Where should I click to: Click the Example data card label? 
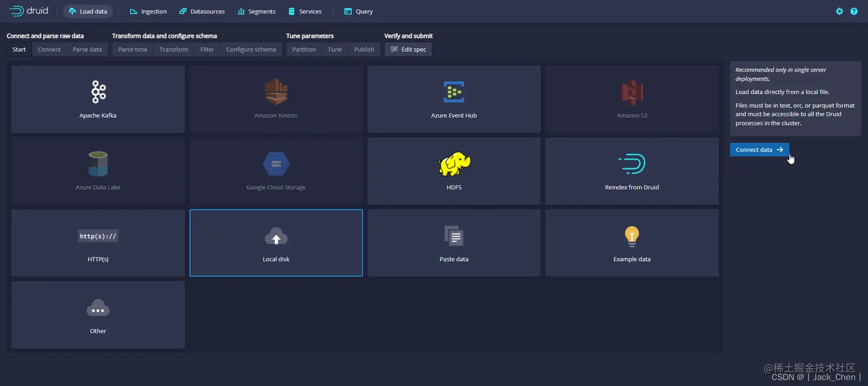632,259
